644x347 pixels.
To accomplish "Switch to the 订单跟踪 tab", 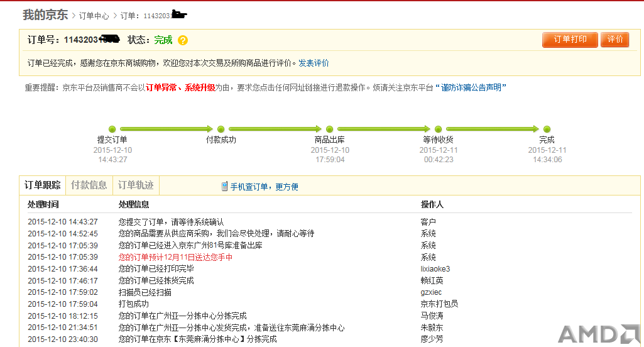I will point(42,185).
